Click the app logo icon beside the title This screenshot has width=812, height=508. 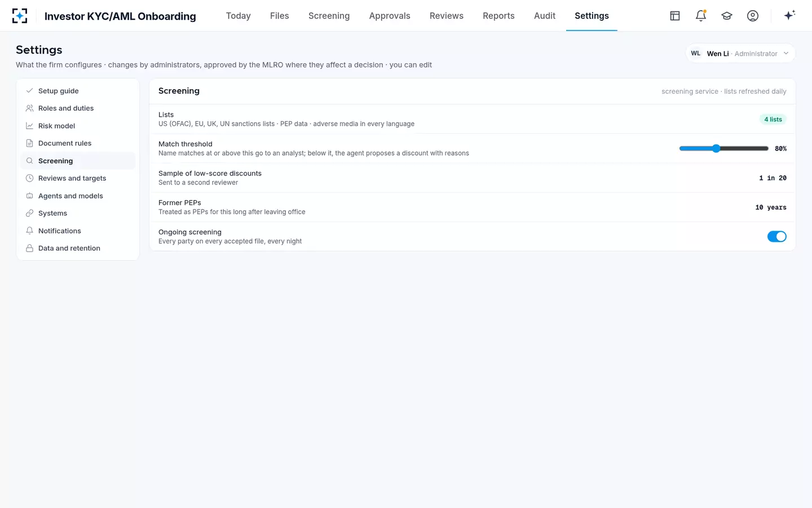click(x=20, y=16)
